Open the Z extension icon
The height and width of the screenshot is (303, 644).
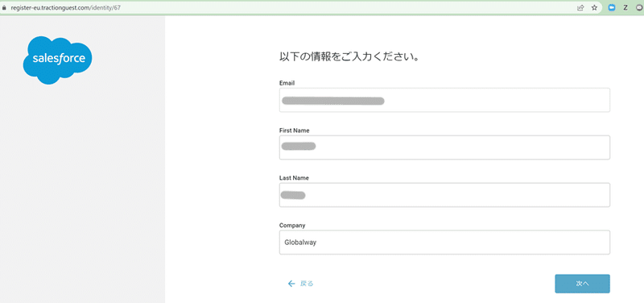point(625,8)
